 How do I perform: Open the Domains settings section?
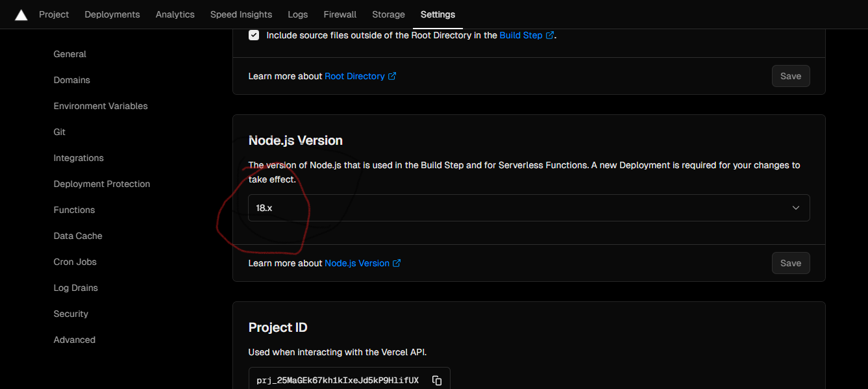71,80
